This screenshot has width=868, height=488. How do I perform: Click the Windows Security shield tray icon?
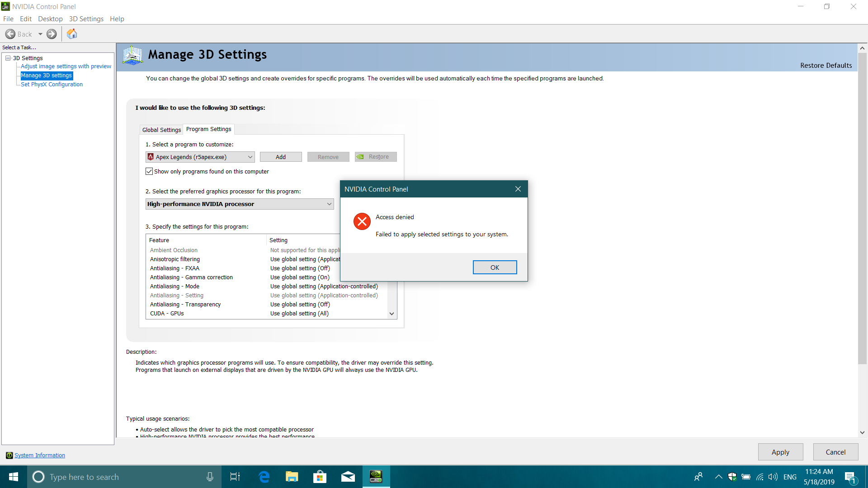point(732,477)
